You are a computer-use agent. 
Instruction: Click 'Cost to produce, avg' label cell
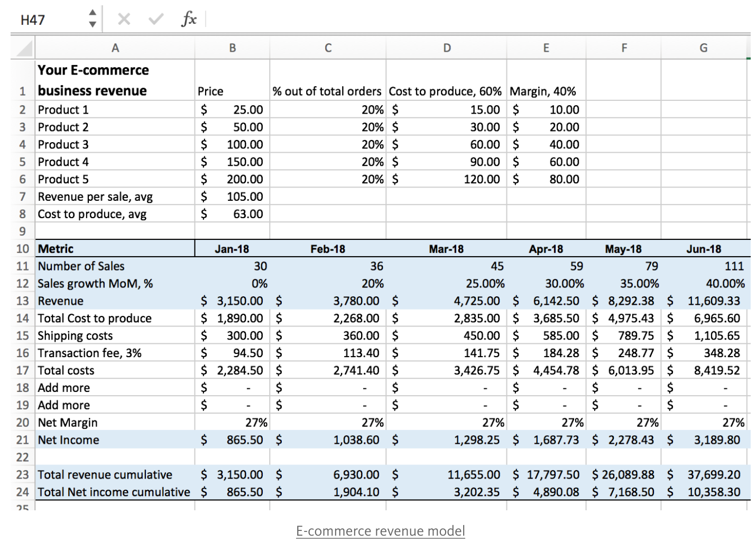[x=115, y=214]
